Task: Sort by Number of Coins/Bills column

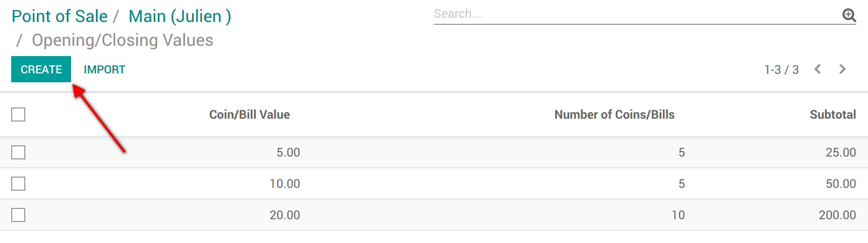Action: click(x=614, y=114)
